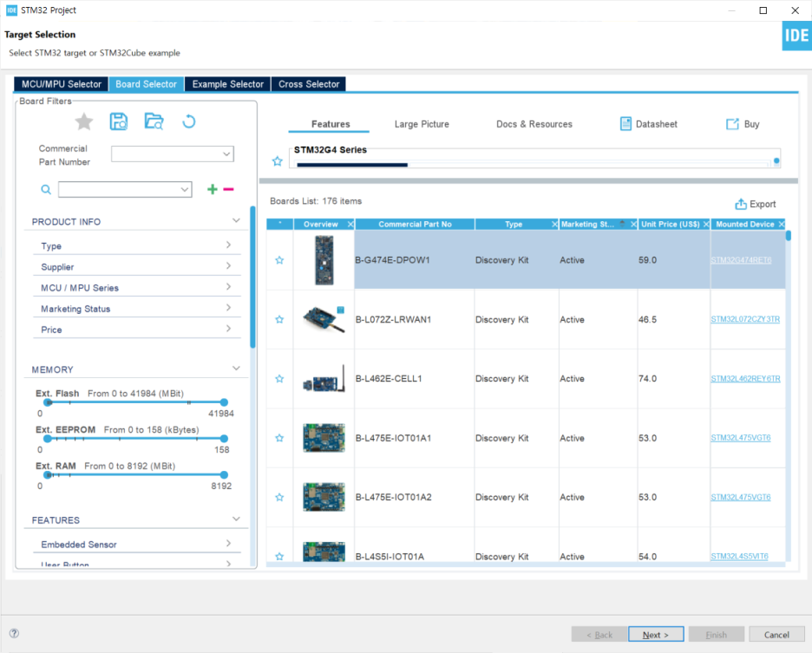This screenshot has width=812, height=653.
Task: Close the Marketing Status column with its X
Action: point(633,225)
